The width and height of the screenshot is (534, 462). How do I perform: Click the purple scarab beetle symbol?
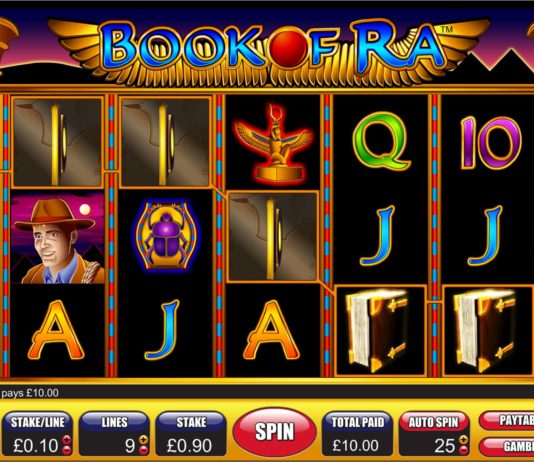(x=165, y=236)
